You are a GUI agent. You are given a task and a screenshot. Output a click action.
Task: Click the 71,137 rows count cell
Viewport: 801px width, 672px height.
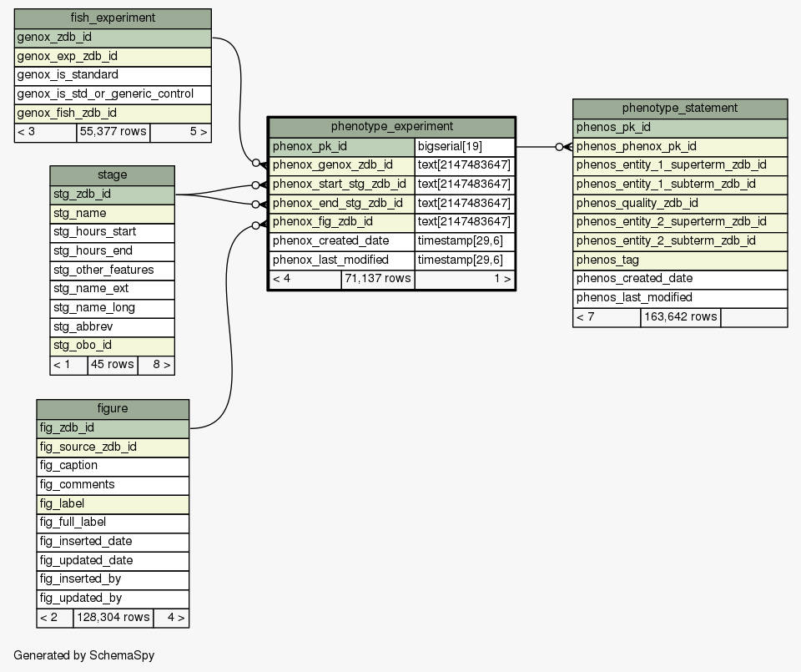(x=377, y=279)
